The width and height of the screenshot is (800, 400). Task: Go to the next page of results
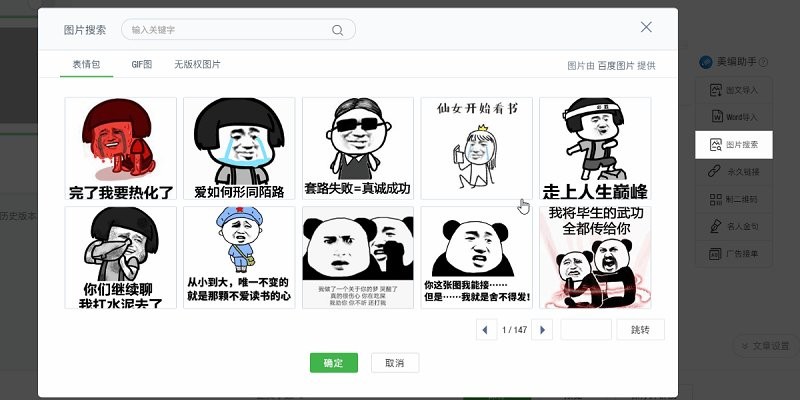[x=542, y=330]
